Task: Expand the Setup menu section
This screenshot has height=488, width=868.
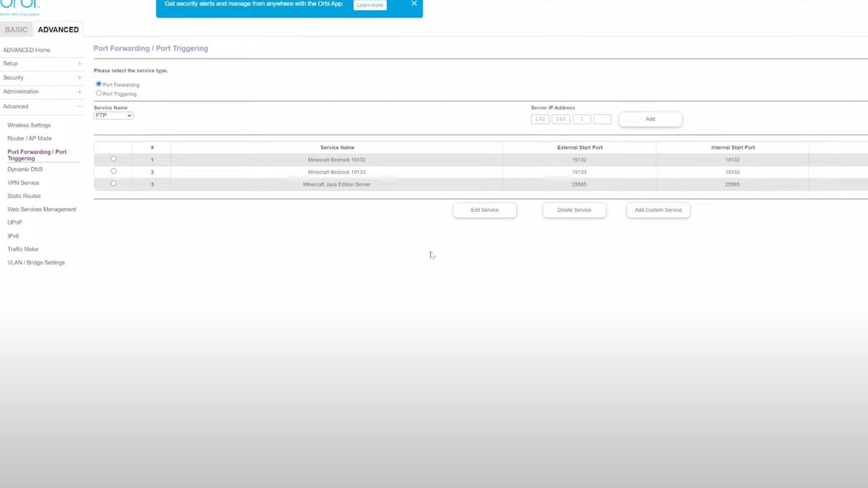Action: coord(80,64)
